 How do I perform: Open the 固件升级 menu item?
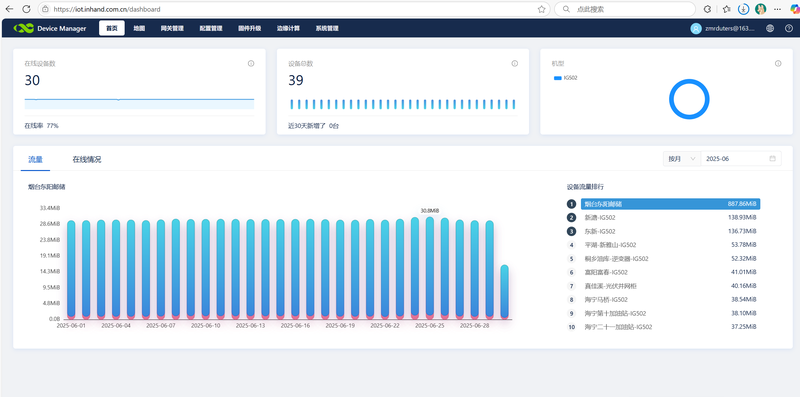(x=249, y=29)
